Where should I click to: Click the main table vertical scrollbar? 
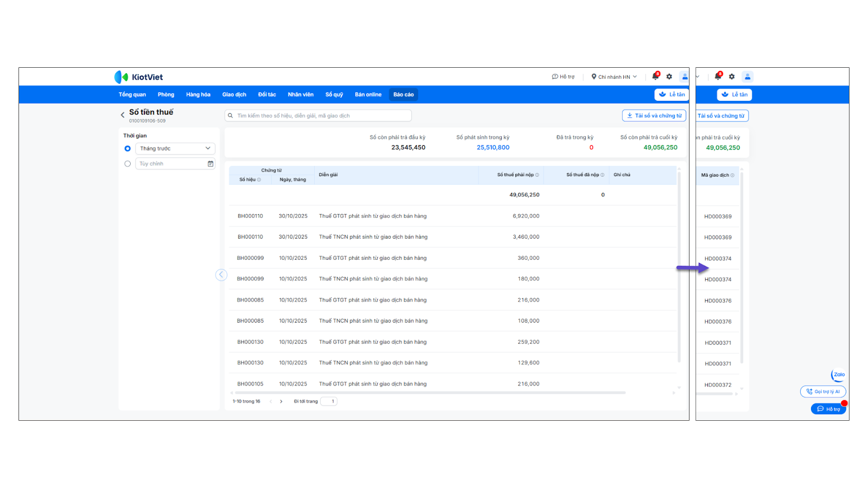point(679,268)
